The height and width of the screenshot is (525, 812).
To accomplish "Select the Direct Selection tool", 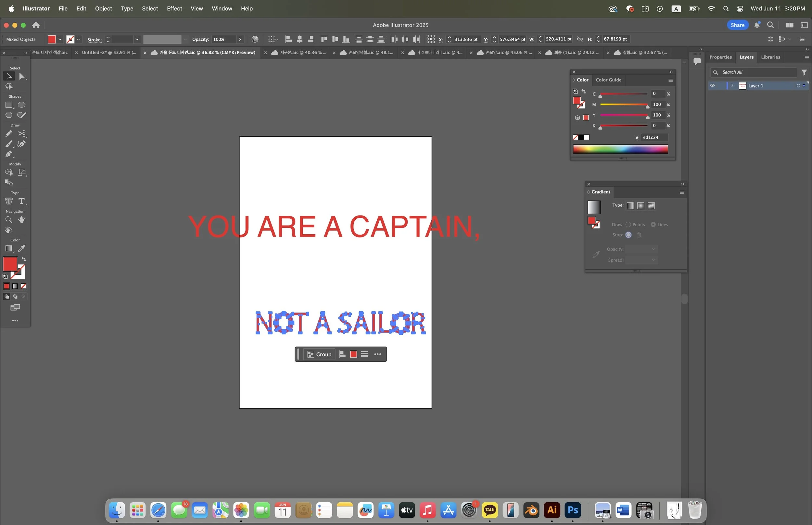I will click(21, 76).
